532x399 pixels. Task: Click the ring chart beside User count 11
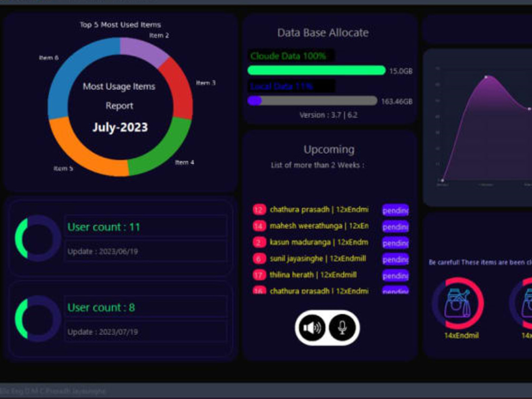(38, 238)
